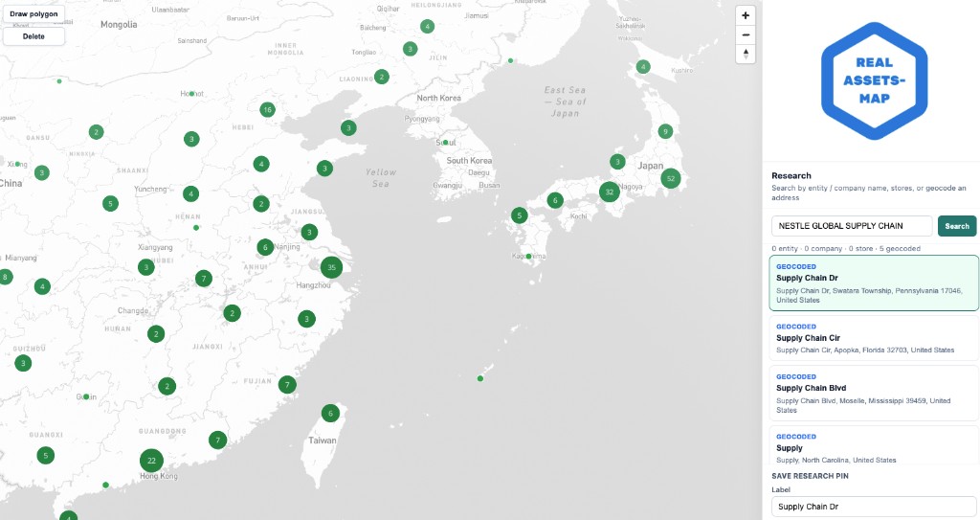Viewport: 980px width, 520px height.
Task: Select the Supply Chain Cir Apopka result
Action: 874,338
